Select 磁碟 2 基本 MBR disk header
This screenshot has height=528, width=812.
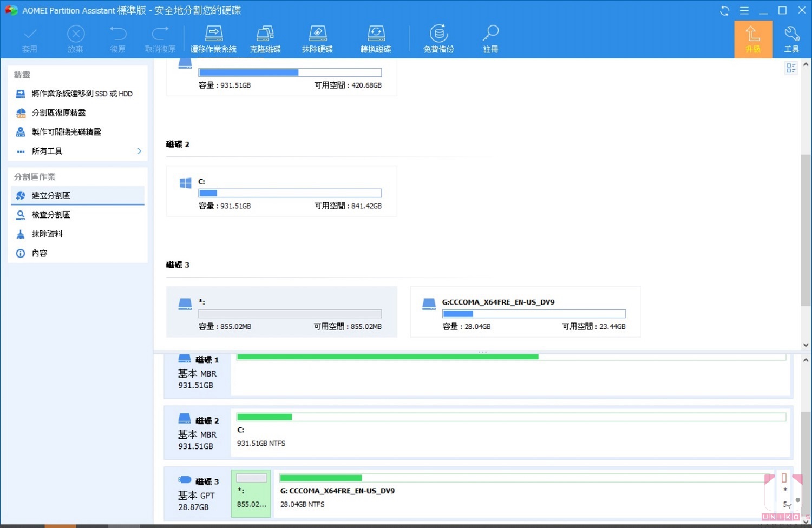click(x=198, y=433)
